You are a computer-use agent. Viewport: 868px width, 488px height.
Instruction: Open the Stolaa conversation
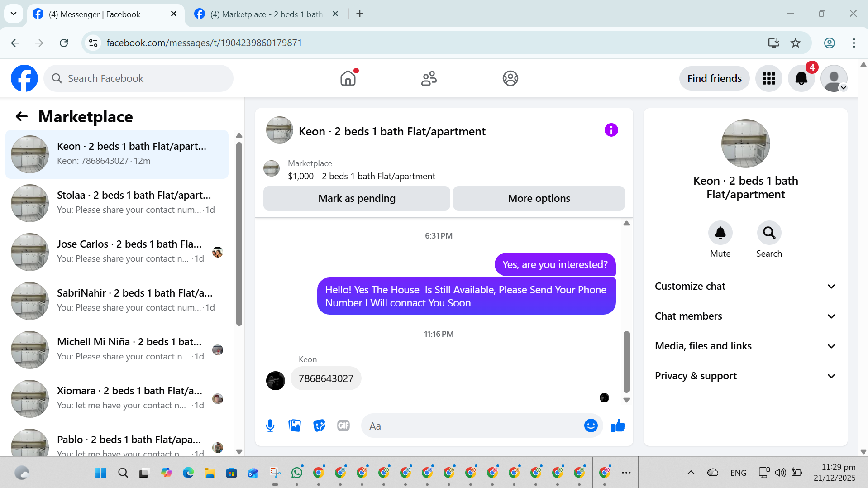click(117, 203)
